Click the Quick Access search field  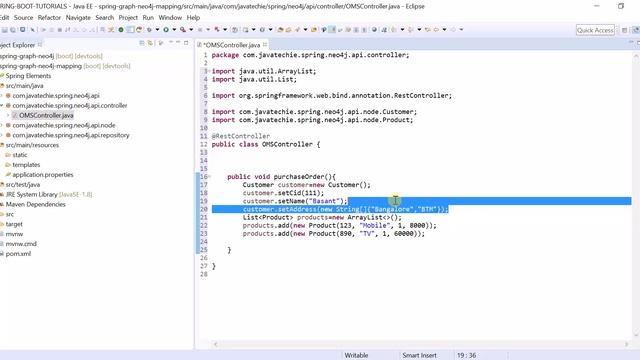coord(595,30)
